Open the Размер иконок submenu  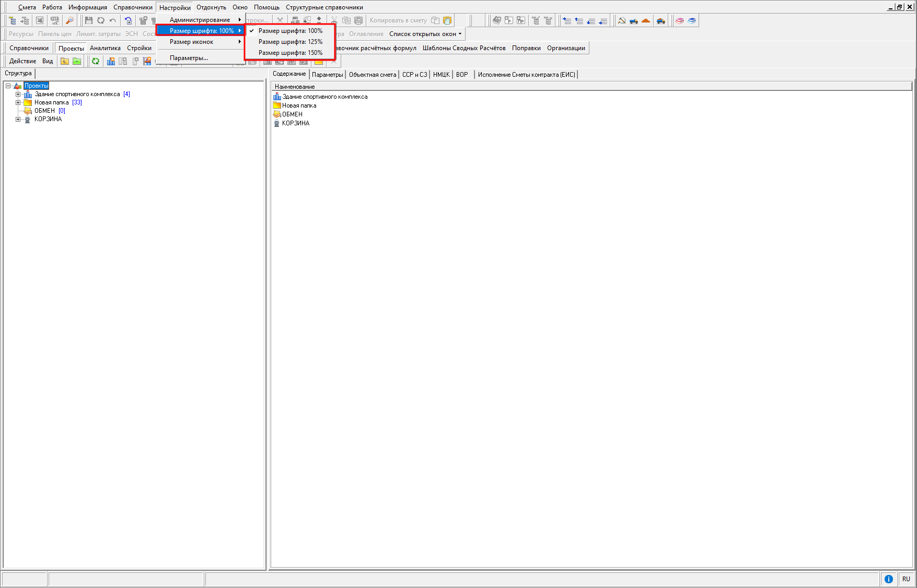pyautogui.click(x=191, y=42)
